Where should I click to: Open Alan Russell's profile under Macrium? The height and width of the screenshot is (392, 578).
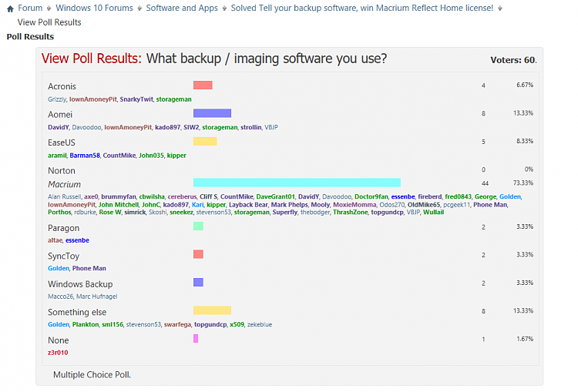coord(64,196)
